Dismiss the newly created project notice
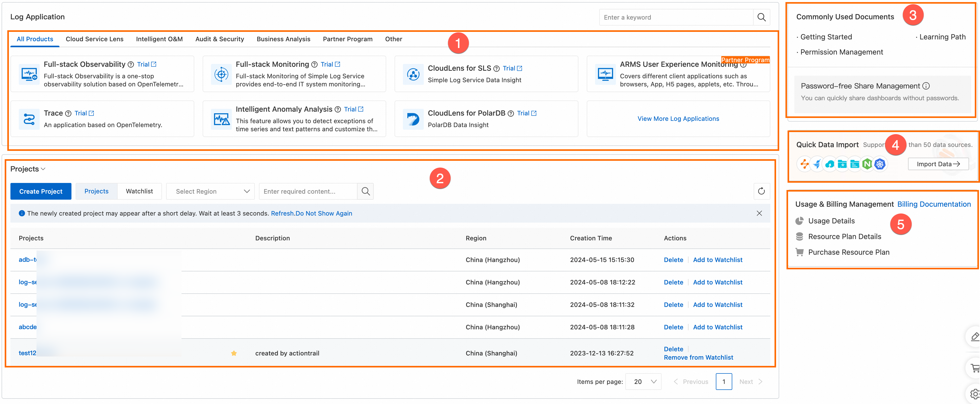 [x=759, y=213]
